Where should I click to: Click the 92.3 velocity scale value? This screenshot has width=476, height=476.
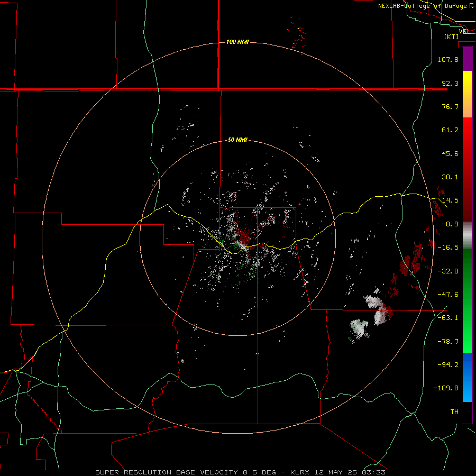pyautogui.click(x=450, y=83)
